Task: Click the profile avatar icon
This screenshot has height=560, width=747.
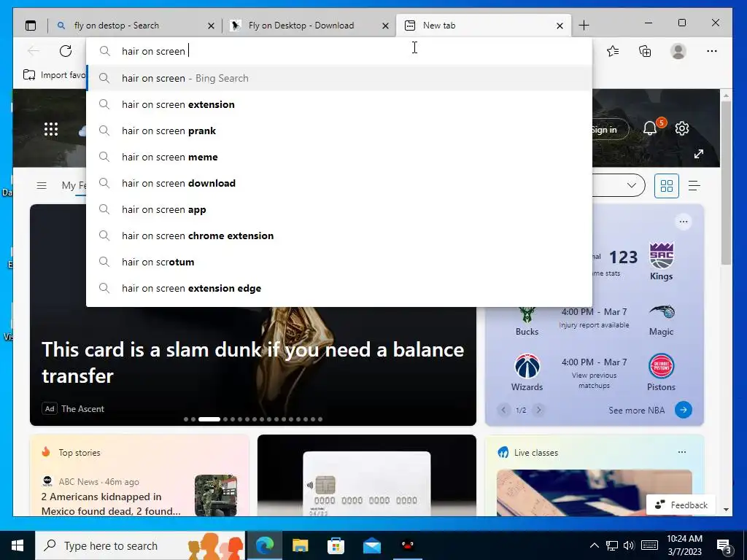Action: tap(678, 51)
